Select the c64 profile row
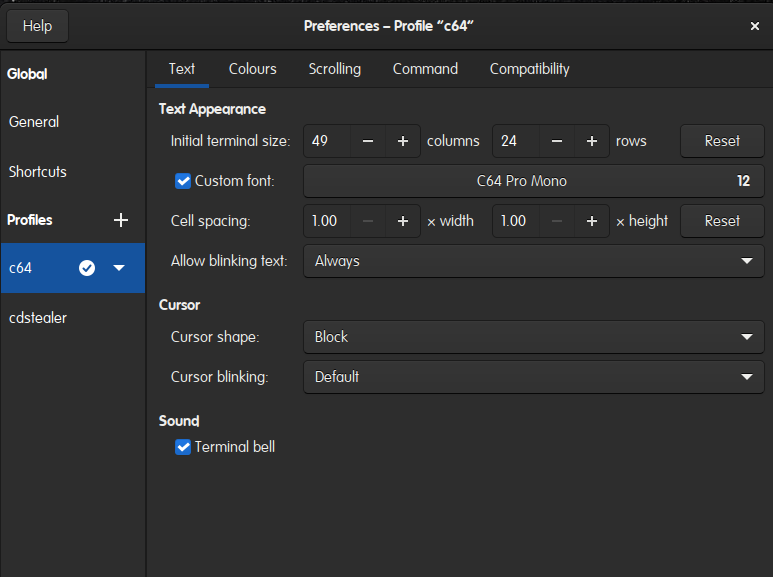This screenshot has height=577, width=773. tap(73, 268)
